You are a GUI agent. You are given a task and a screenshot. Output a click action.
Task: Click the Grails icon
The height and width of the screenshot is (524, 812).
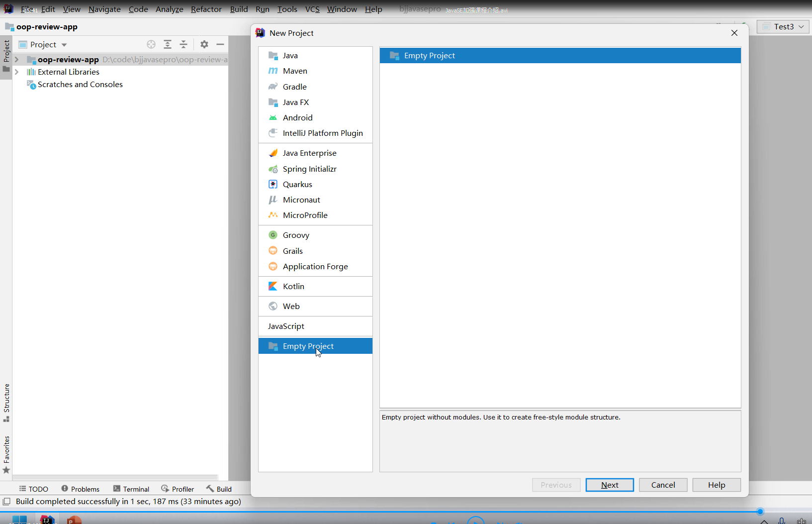pos(273,251)
